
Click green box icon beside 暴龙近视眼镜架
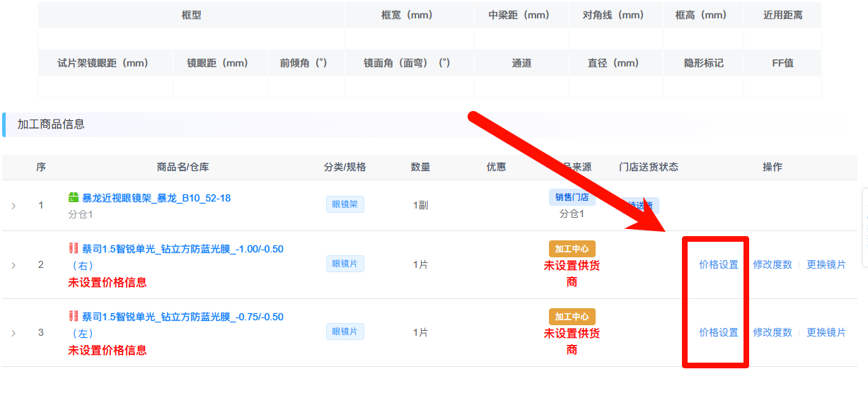pyautogui.click(x=74, y=198)
